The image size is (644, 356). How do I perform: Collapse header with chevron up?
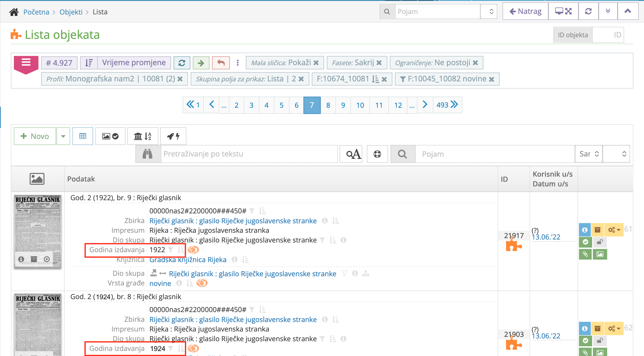coord(628,11)
